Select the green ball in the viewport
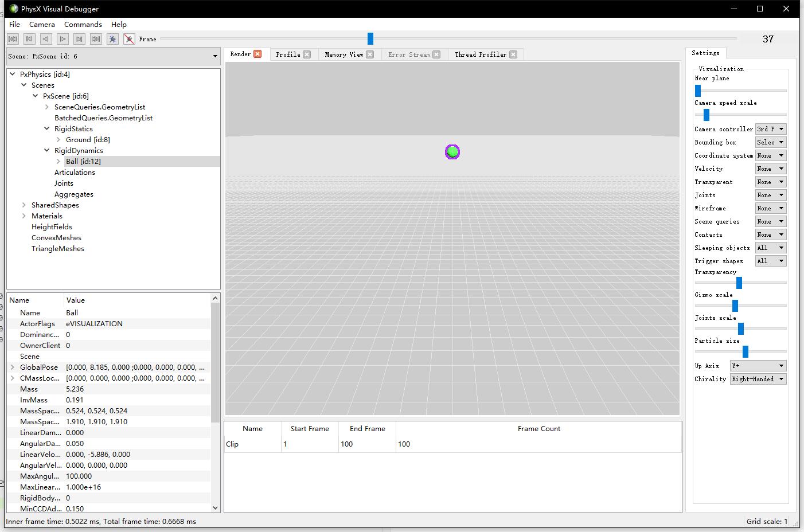 point(452,152)
